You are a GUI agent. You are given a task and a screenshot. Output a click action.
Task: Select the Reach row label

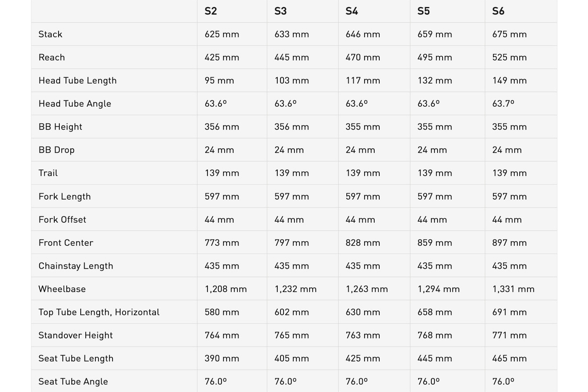click(x=52, y=57)
